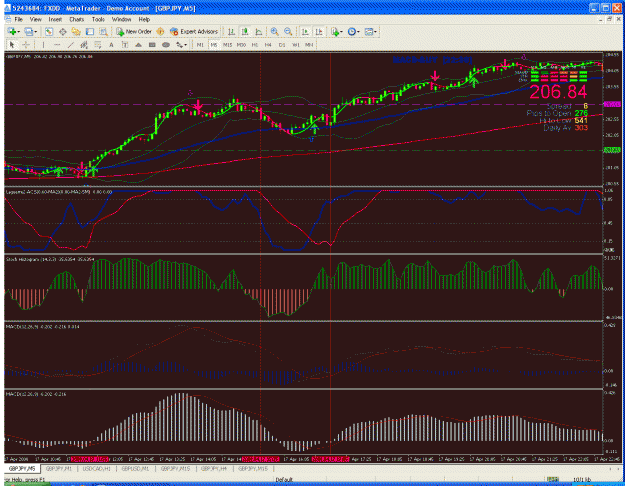This screenshot has height=486, width=625.
Task: Select the triangle shape tool
Action: tap(138, 45)
